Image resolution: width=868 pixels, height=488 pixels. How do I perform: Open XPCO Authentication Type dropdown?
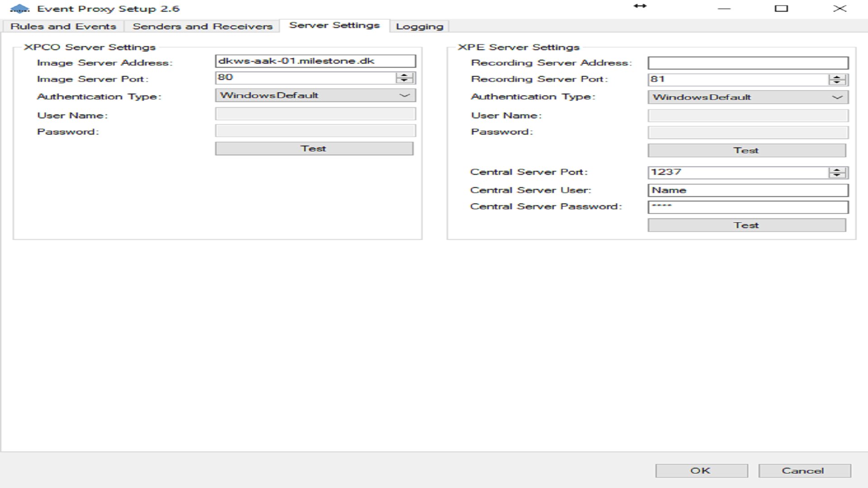click(315, 95)
